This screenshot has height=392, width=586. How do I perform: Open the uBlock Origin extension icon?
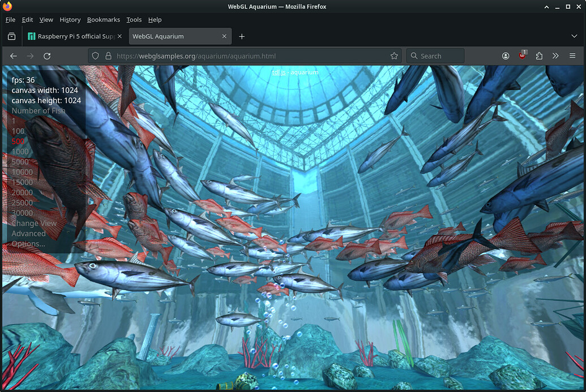tap(523, 56)
